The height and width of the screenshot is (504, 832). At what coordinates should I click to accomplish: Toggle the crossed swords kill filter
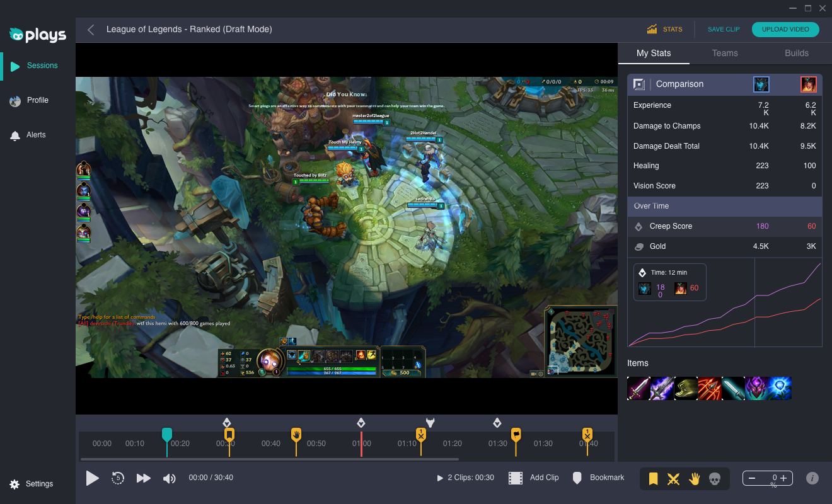click(x=673, y=479)
